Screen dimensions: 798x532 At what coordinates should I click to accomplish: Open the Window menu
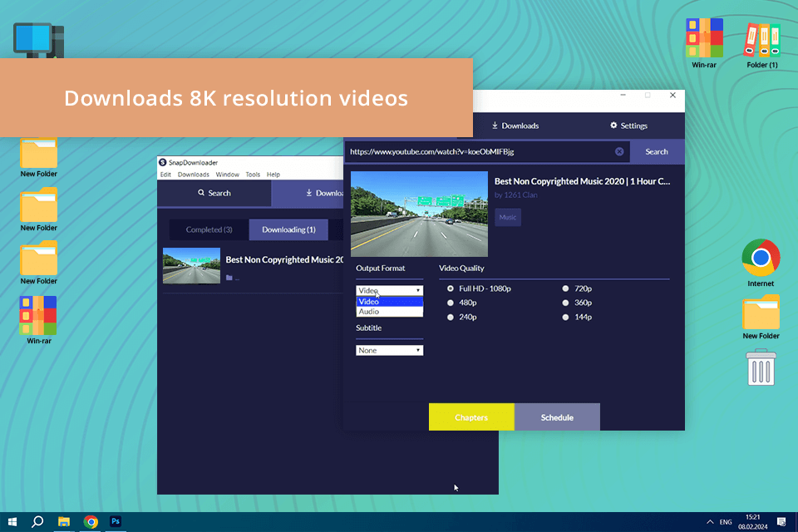coord(228,174)
